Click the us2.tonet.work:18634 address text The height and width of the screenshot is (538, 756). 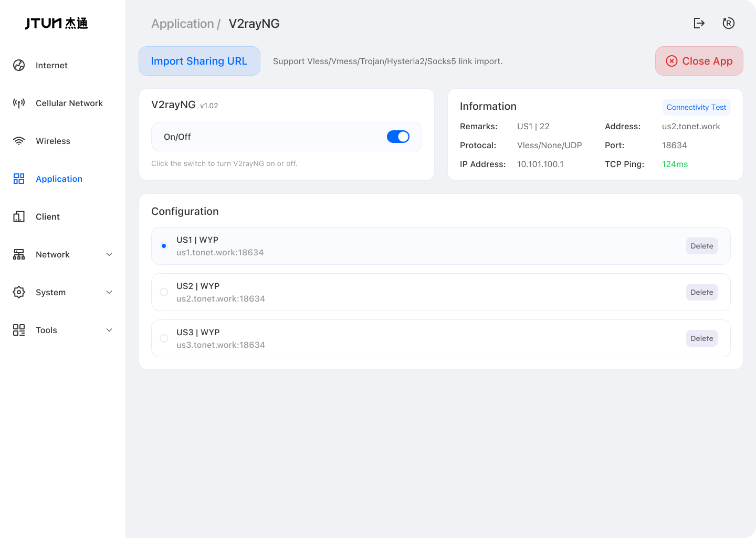[220, 298]
